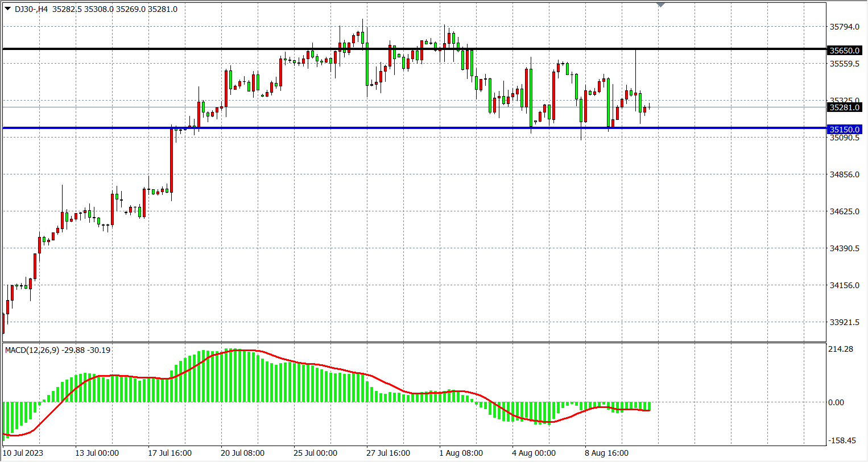868x462 pixels.
Task: Click the black 35650.0 price tag
Action: click(844, 51)
